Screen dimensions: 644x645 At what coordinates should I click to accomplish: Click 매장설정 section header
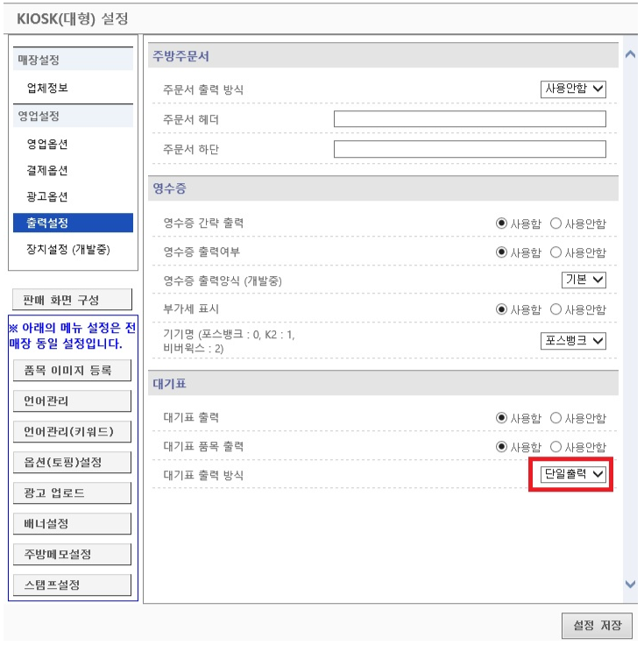tap(73, 60)
